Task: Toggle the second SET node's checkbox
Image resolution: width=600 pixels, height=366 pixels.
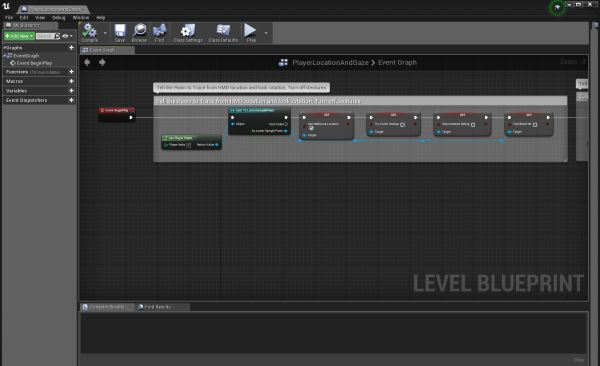Action: tap(402, 124)
